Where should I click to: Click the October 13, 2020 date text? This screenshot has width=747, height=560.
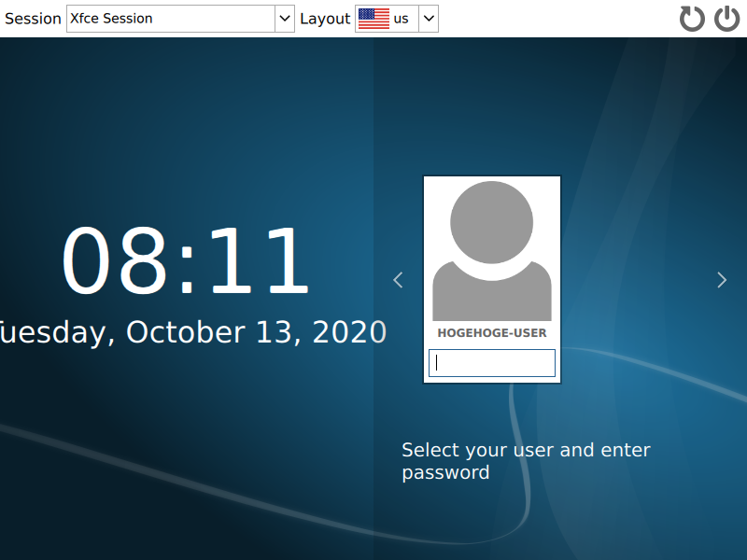256,332
